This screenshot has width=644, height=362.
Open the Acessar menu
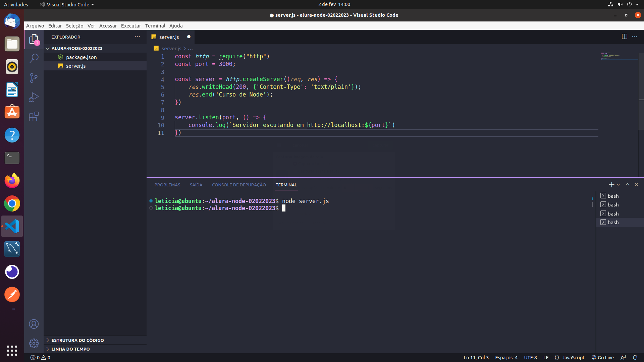(x=108, y=26)
